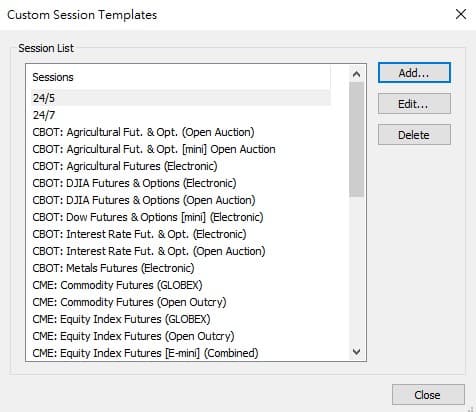Click the scroll down arrow in list
Viewport: 476px width, 412px height.
(356, 352)
